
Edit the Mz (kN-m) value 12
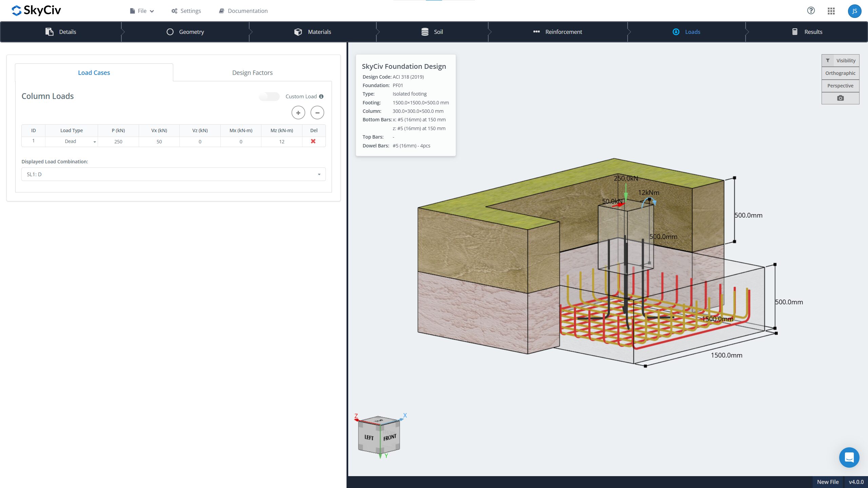click(282, 142)
